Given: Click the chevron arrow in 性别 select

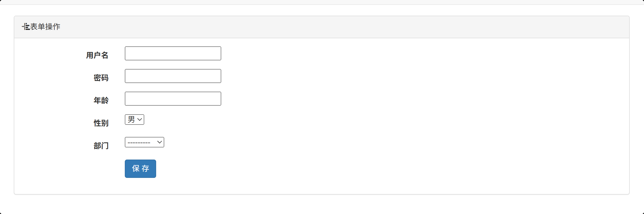Looking at the screenshot, I should point(140,119).
